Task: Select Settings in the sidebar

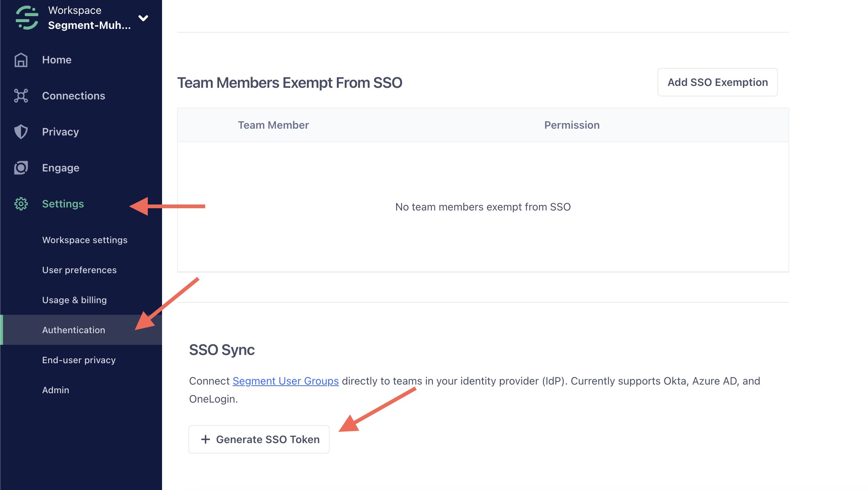Action: point(63,204)
